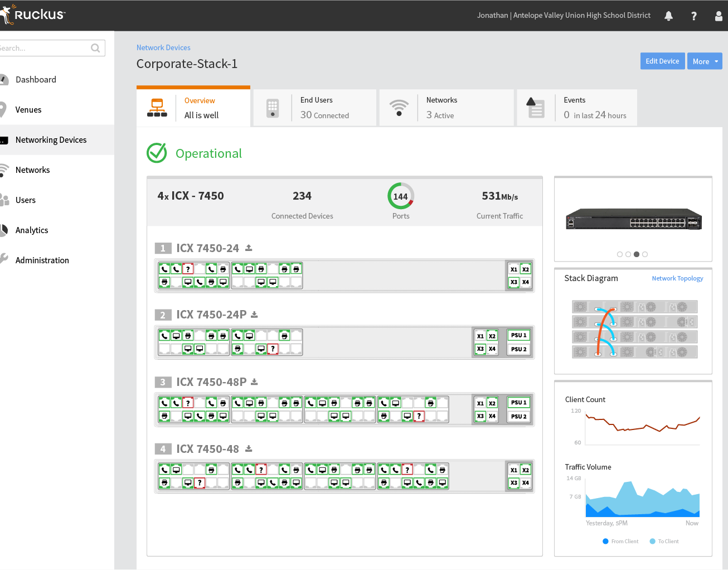Click the Events list icon
The height and width of the screenshot is (570, 728).
click(x=536, y=108)
